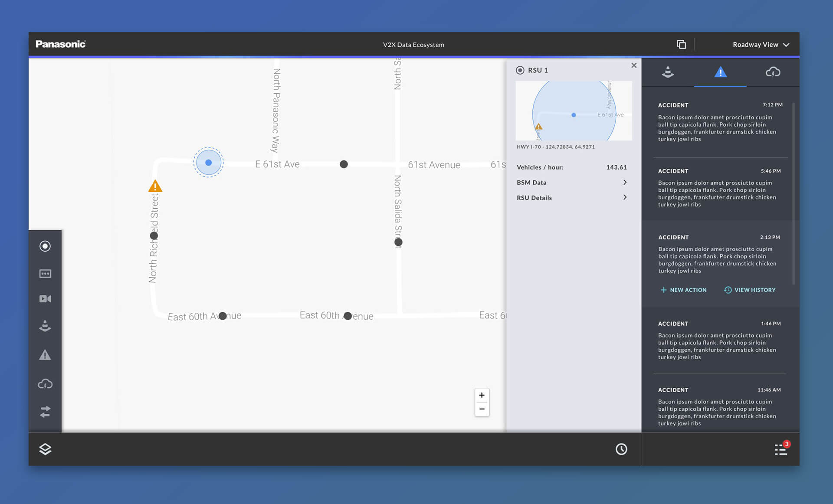Click the duplicate window icon in header
The height and width of the screenshot is (504, 833).
[x=681, y=45]
